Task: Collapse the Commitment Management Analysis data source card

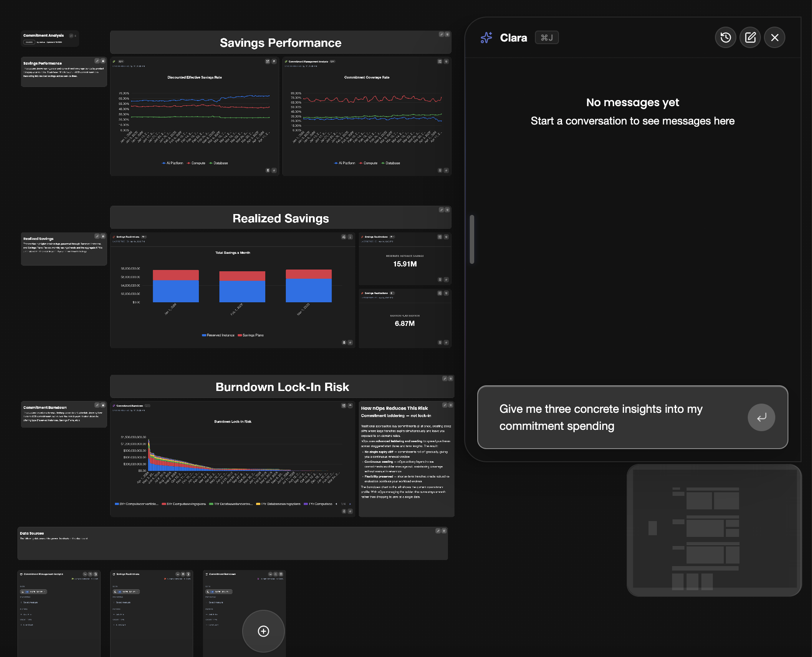Action: pos(85,574)
